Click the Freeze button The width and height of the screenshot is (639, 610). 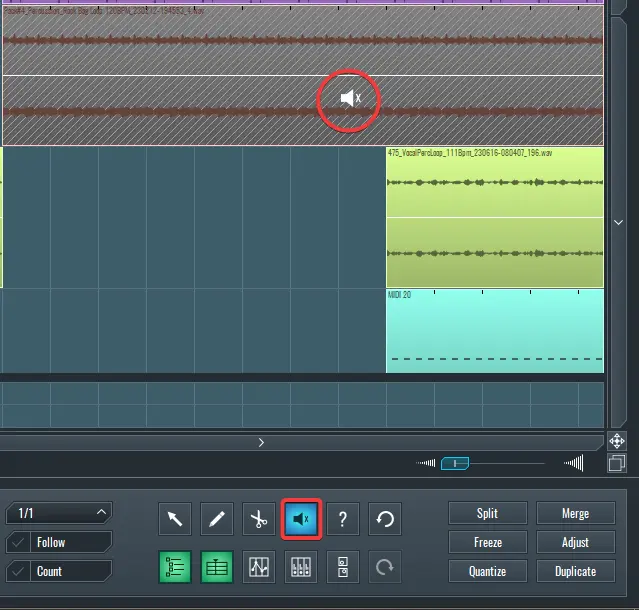[487, 542]
